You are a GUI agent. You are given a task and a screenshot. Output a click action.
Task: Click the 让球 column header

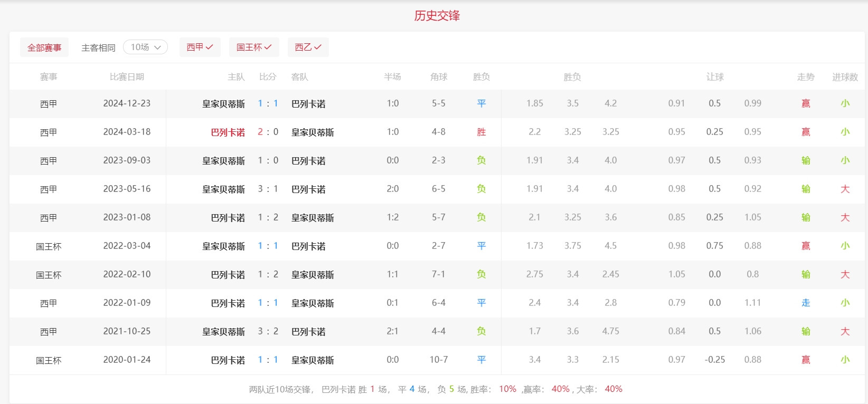pyautogui.click(x=714, y=77)
